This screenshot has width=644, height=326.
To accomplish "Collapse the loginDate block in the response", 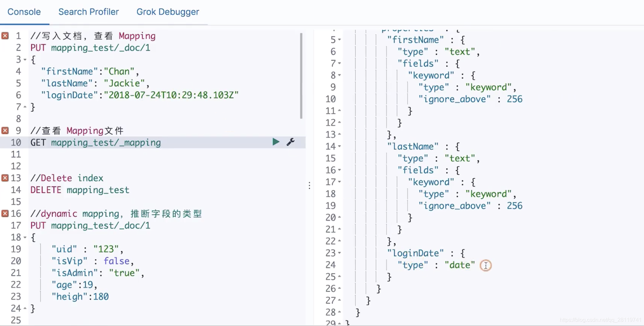I will click(x=339, y=253).
